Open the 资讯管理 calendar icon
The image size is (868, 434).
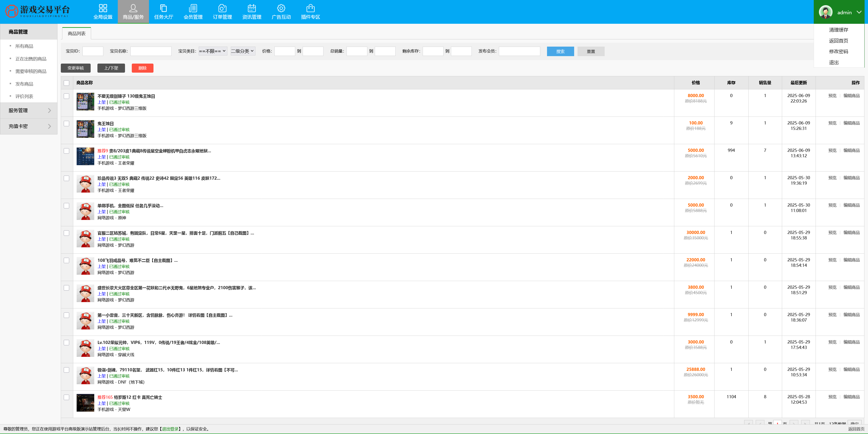251,8
